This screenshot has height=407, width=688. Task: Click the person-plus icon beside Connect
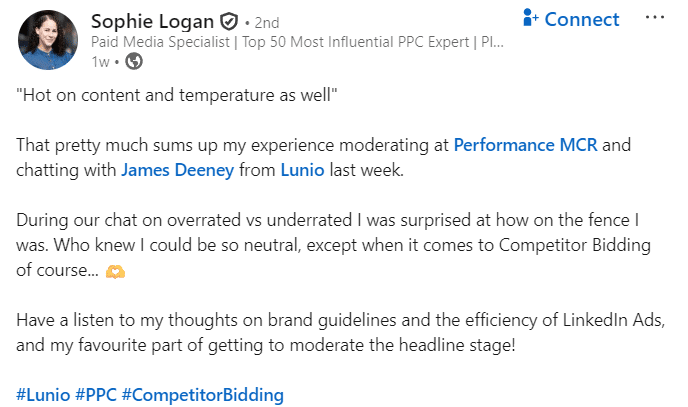coord(531,19)
